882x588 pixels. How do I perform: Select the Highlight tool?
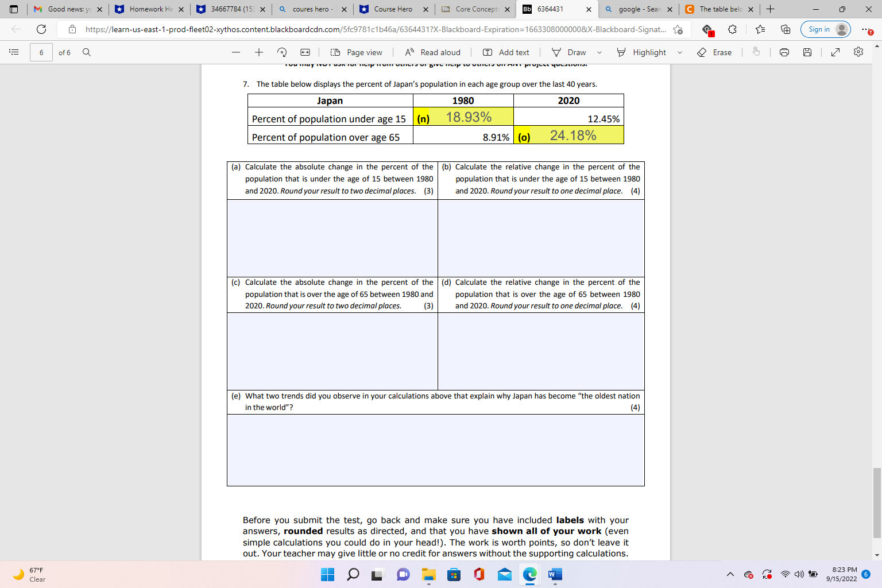coord(642,52)
